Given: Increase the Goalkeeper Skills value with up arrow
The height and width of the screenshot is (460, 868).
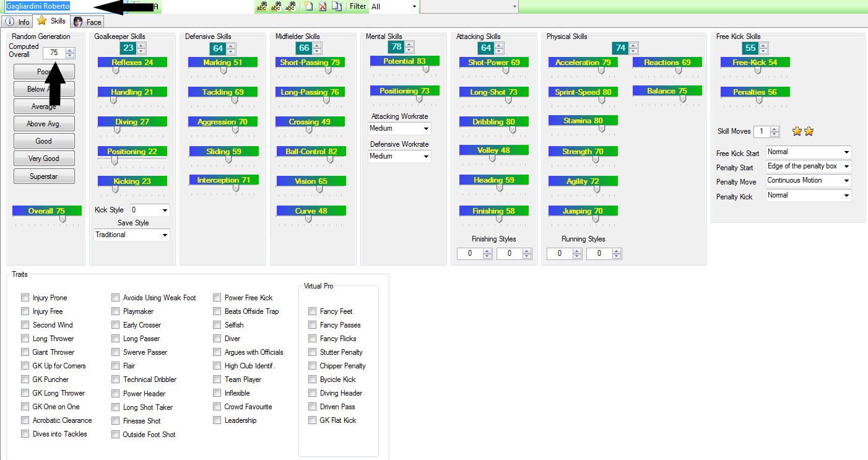Looking at the screenshot, I should (142, 45).
